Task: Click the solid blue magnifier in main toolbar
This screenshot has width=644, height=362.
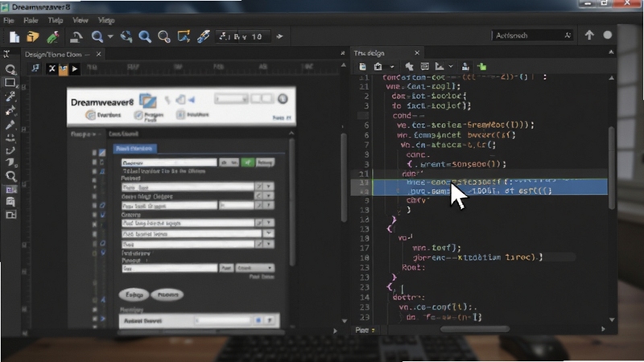Action: click(x=145, y=37)
